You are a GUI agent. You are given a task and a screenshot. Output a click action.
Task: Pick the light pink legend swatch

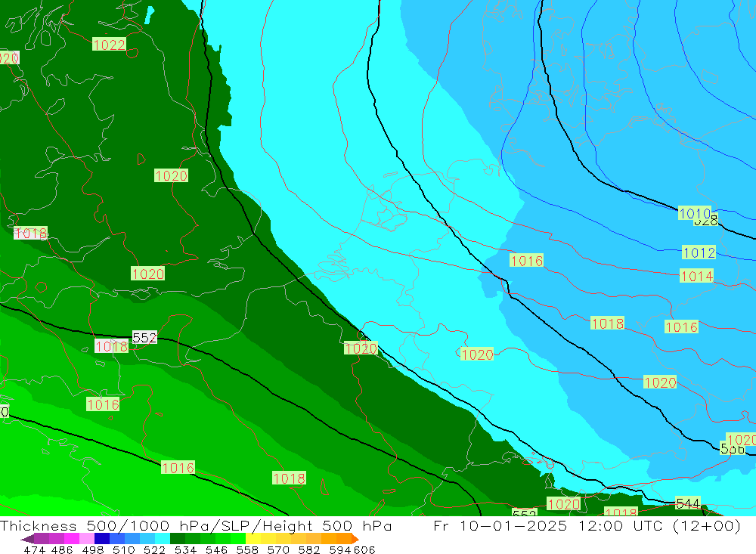[x=86, y=539]
